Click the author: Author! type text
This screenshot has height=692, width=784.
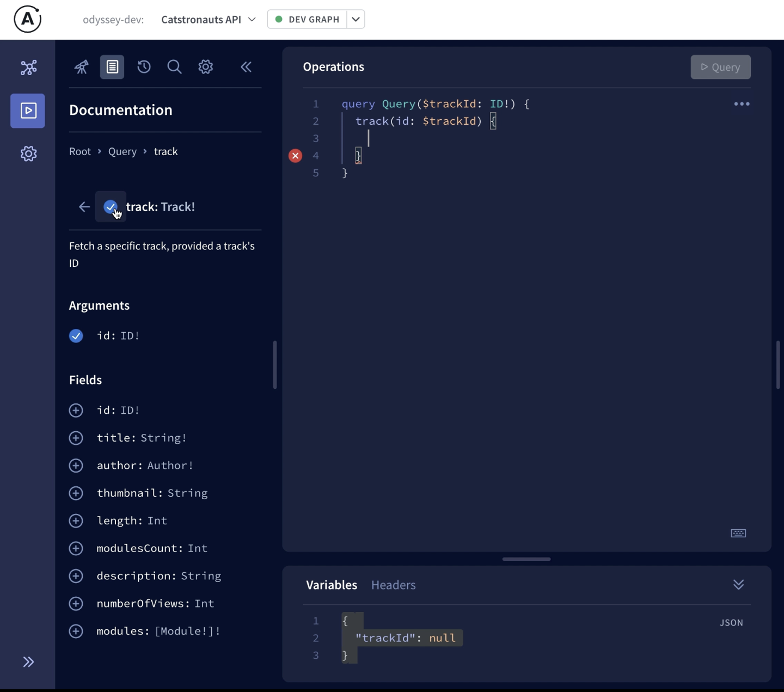(170, 466)
